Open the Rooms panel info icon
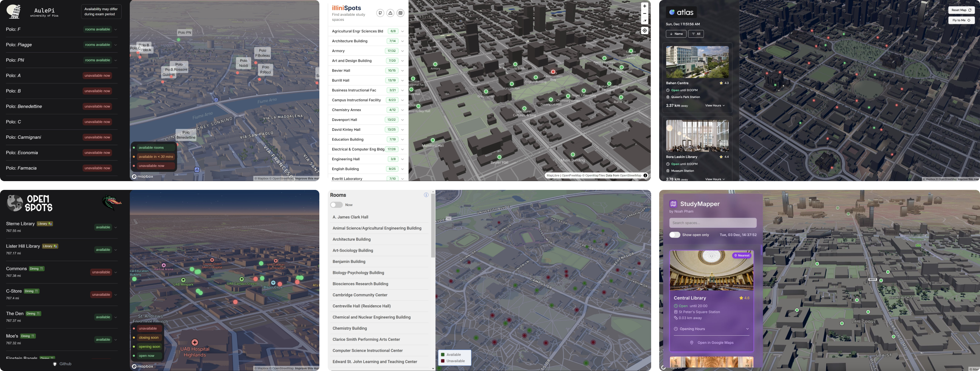This screenshot has height=371, width=980. (426, 195)
